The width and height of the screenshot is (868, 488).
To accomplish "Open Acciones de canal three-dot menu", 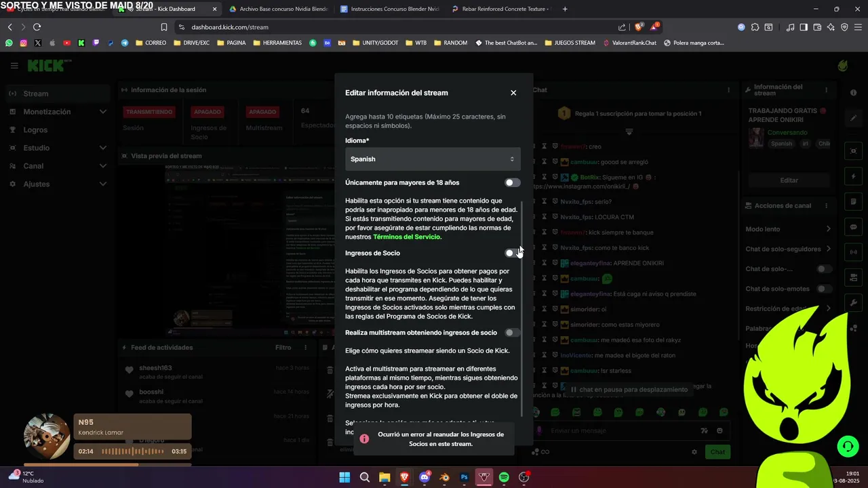I will (826, 205).
